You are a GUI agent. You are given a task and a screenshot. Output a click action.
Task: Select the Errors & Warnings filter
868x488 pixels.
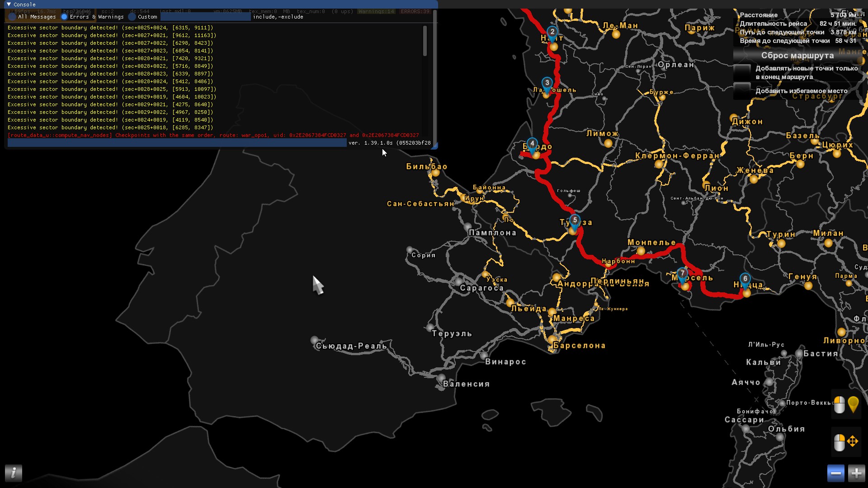(x=64, y=17)
